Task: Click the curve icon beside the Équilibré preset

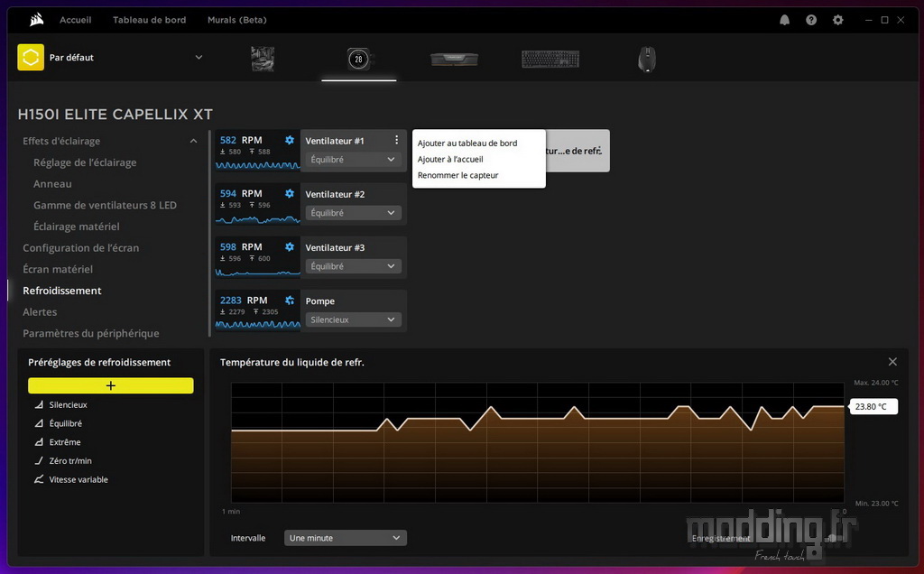Action: pyautogui.click(x=39, y=423)
